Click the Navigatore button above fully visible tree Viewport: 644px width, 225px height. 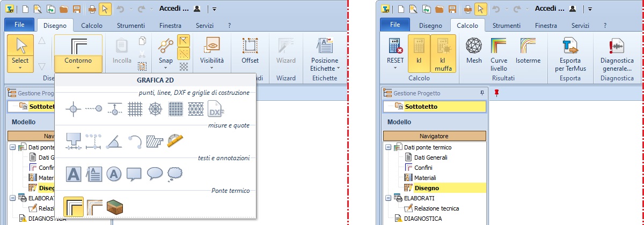433,136
